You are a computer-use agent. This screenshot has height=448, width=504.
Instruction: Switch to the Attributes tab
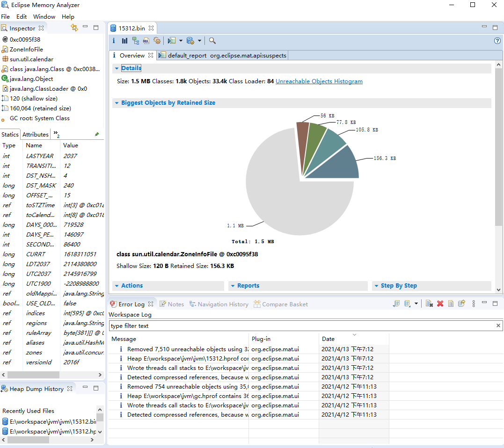click(x=36, y=134)
